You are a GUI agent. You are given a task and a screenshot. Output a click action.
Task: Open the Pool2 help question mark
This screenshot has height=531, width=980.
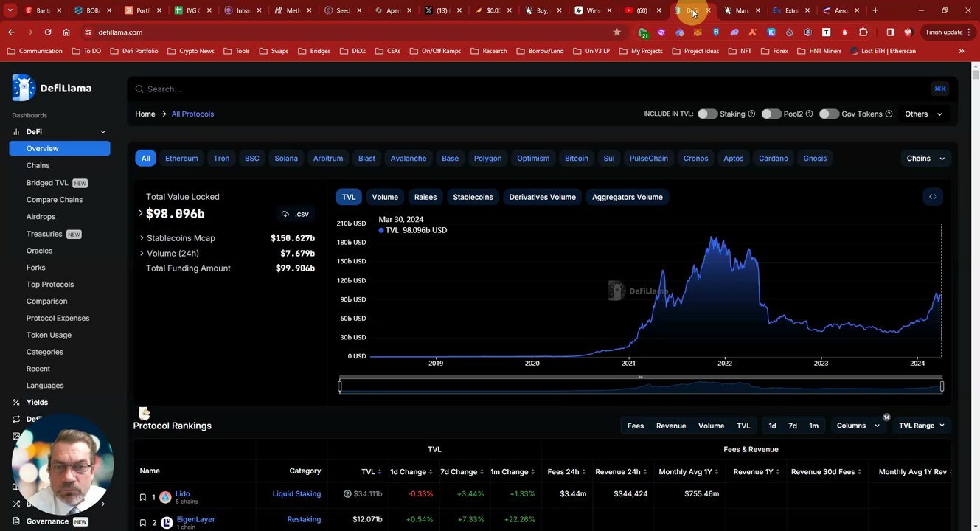(x=809, y=114)
